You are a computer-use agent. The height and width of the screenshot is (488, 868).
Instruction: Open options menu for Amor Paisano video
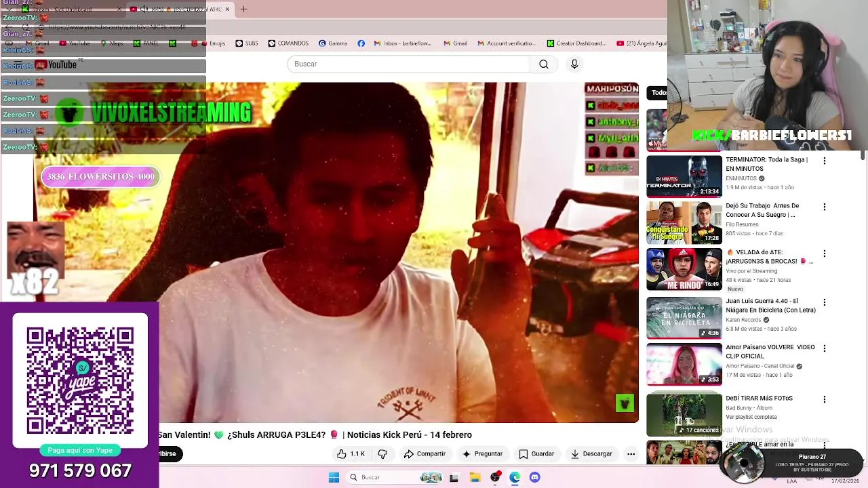coord(825,348)
